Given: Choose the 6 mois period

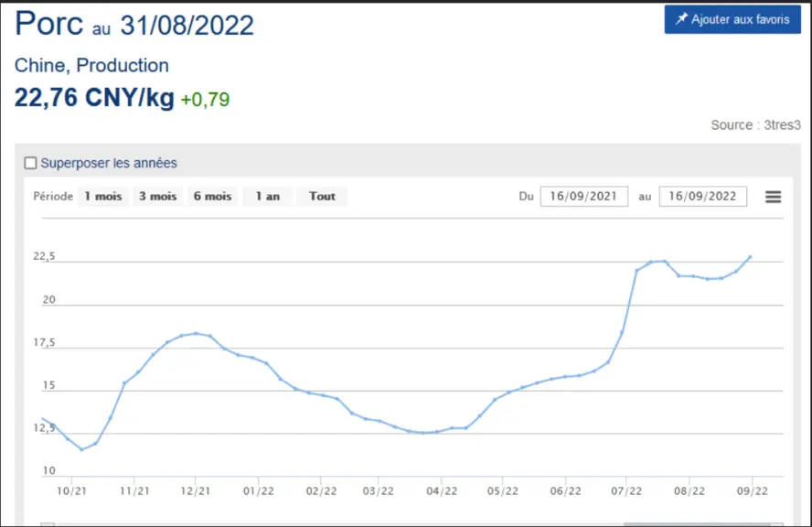Looking at the screenshot, I should point(212,197).
